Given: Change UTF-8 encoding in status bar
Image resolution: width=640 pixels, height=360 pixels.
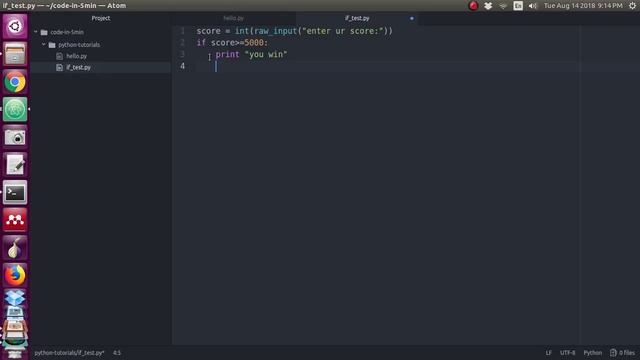Looking at the screenshot, I should click(x=567, y=353).
